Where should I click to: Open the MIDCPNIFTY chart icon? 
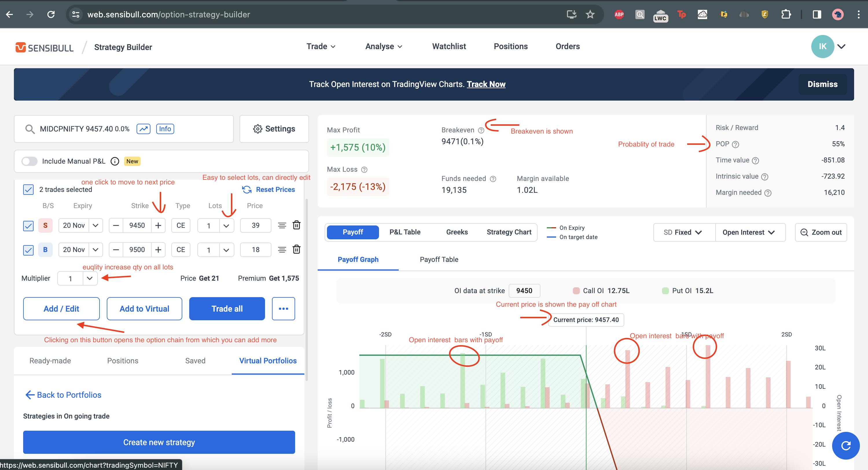coord(143,129)
